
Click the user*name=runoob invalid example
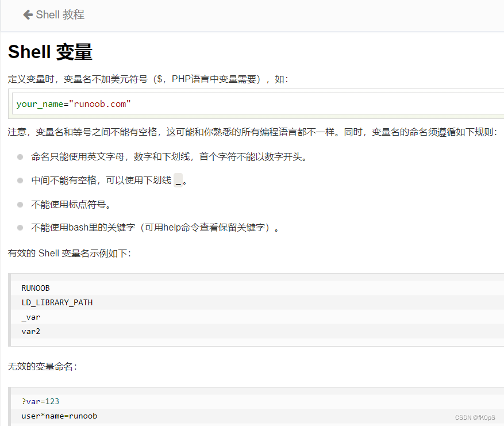[x=59, y=416]
